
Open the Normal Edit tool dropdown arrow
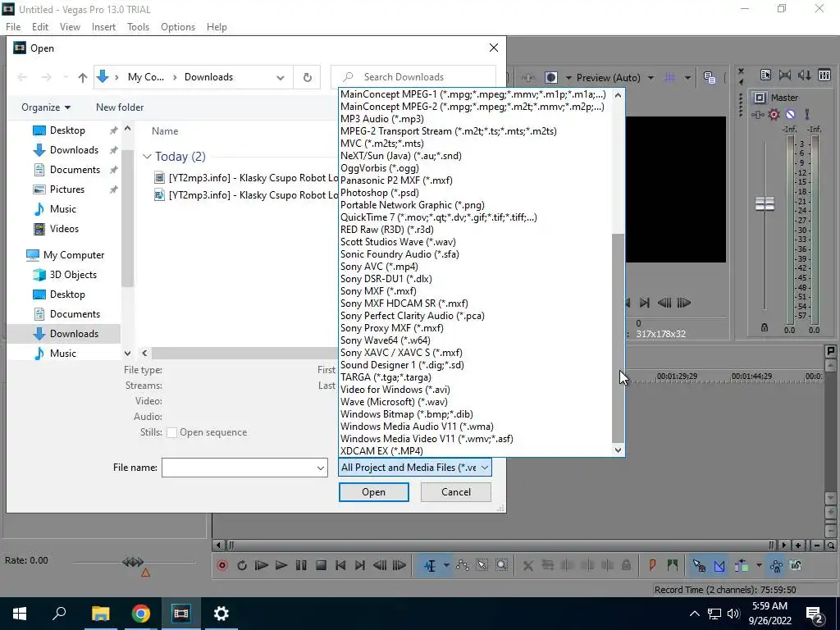click(445, 565)
